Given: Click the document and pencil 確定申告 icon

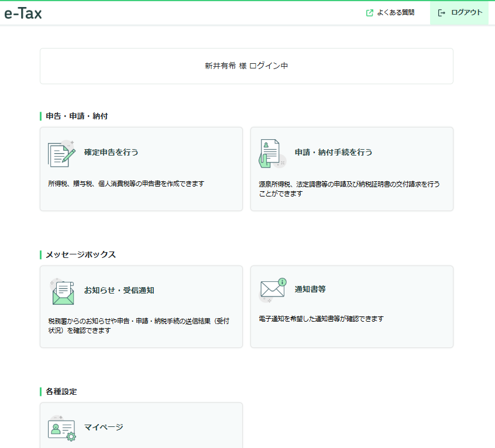Looking at the screenshot, I should coord(61,153).
